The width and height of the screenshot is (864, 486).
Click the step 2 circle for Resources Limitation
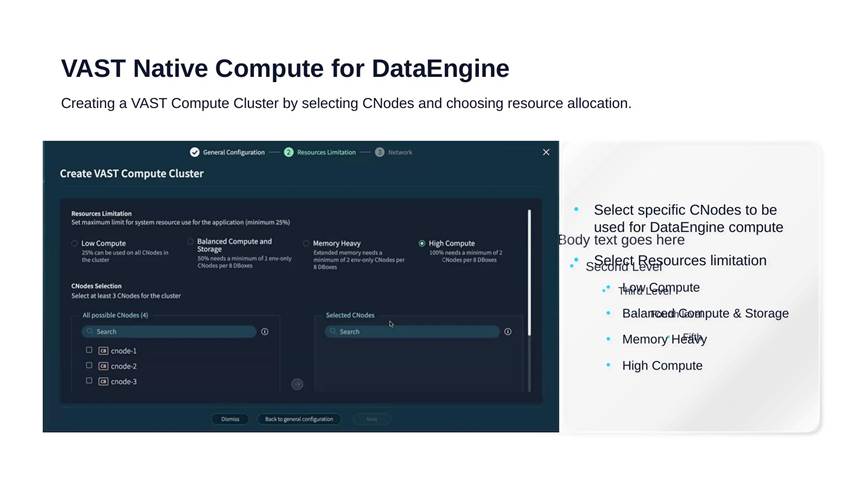288,152
